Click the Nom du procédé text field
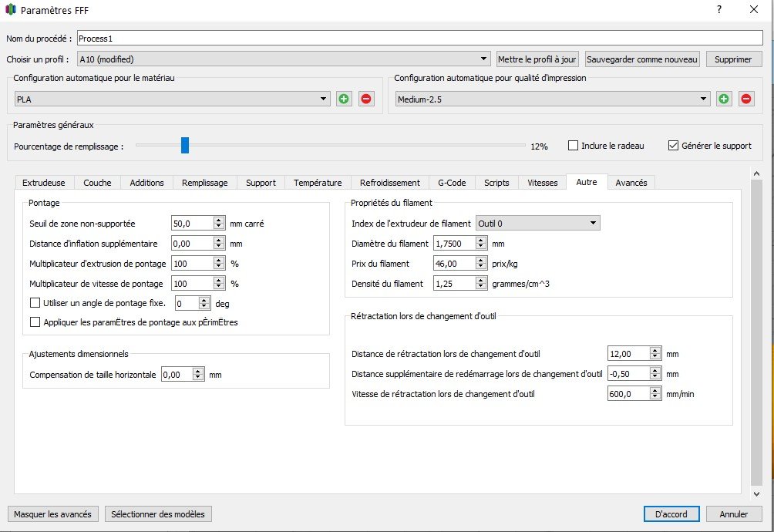 click(x=419, y=38)
